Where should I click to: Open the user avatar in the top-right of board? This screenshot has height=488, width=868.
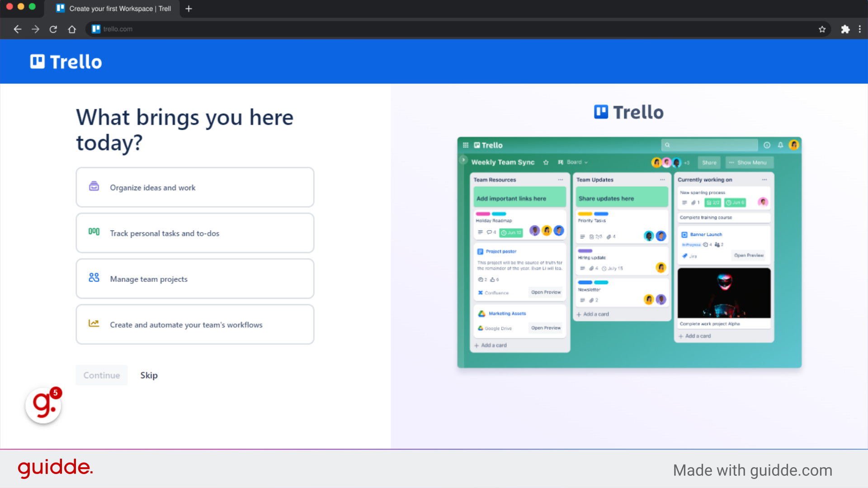794,145
